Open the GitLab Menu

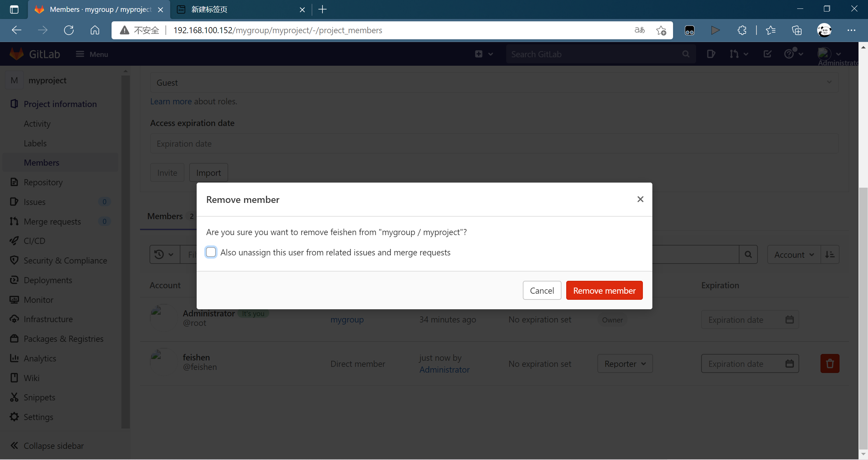pyautogui.click(x=92, y=54)
